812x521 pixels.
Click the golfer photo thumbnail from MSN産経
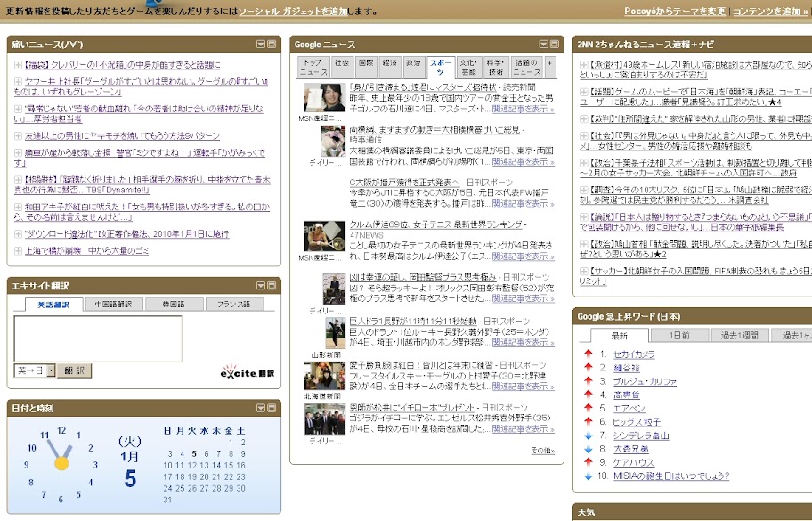[324, 97]
